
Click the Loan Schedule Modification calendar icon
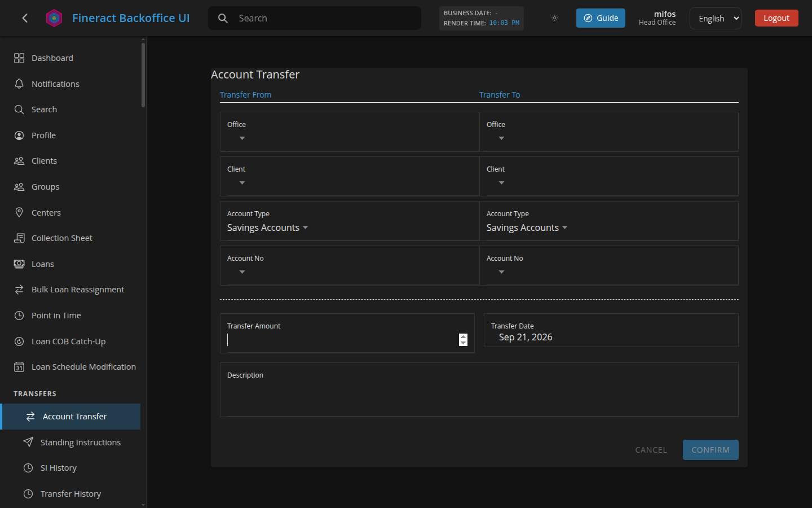click(x=19, y=367)
